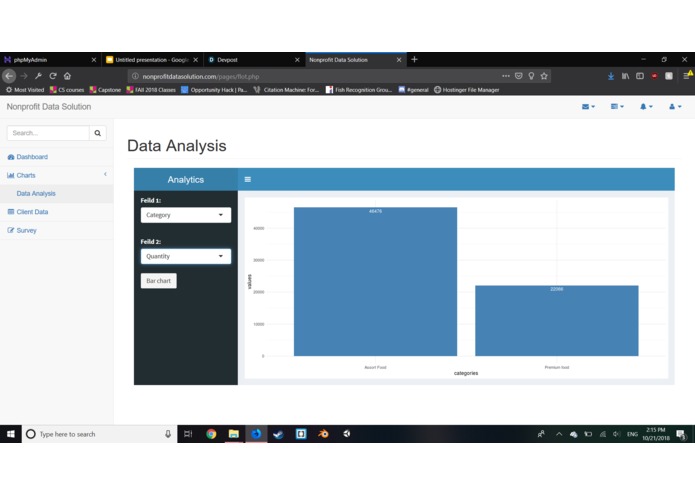The width and height of the screenshot is (695, 494).
Task: Open Chrome from the taskbar
Action: point(211,434)
